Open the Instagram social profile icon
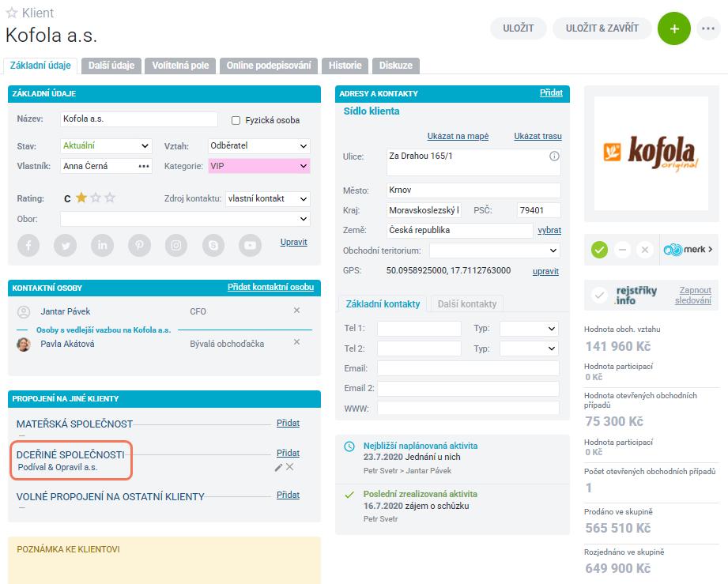The image size is (728, 584). pos(176,245)
